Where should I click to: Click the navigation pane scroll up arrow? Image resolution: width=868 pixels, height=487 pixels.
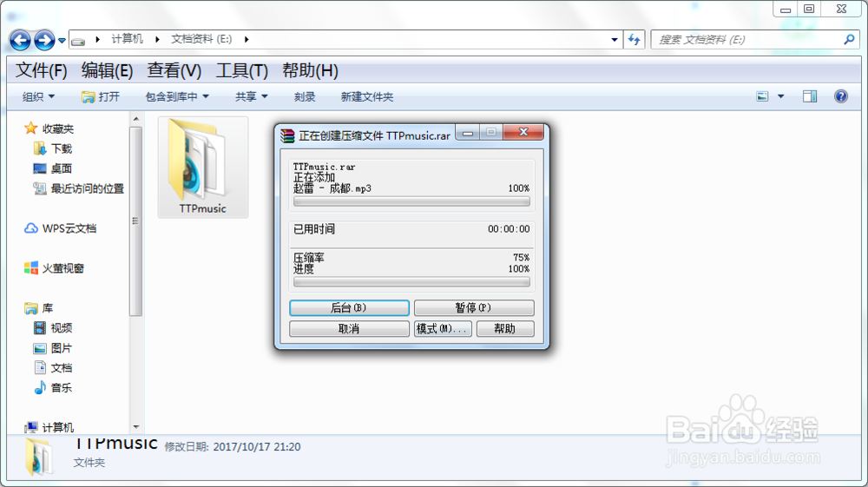pyautogui.click(x=136, y=119)
